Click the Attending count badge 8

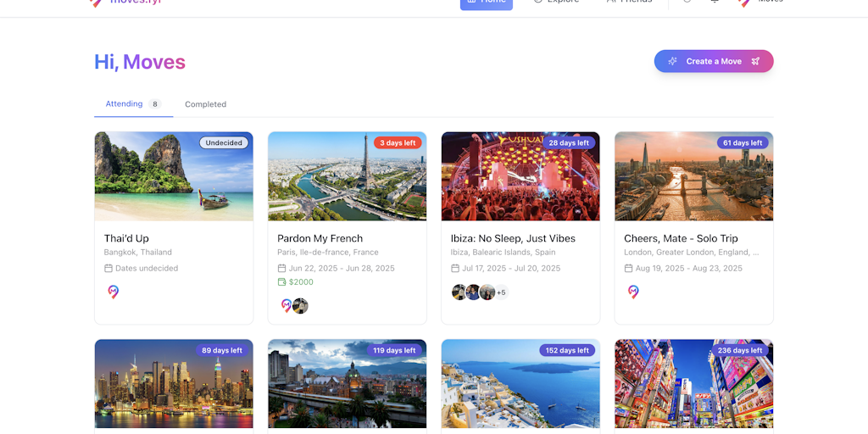pos(155,104)
